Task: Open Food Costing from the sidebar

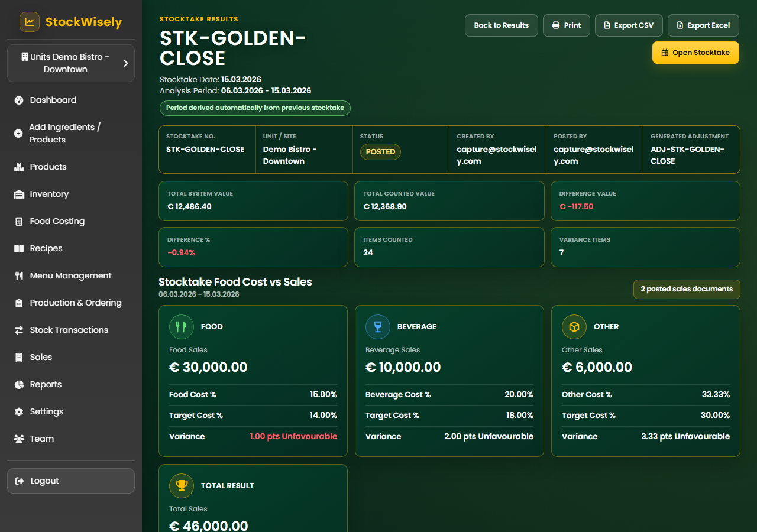Action: click(x=71, y=222)
